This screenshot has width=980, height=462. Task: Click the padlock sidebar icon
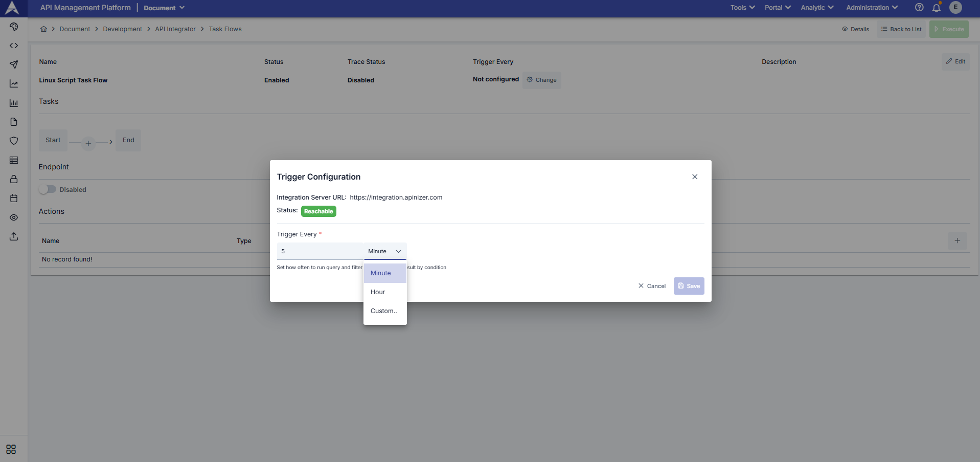tap(14, 179)
